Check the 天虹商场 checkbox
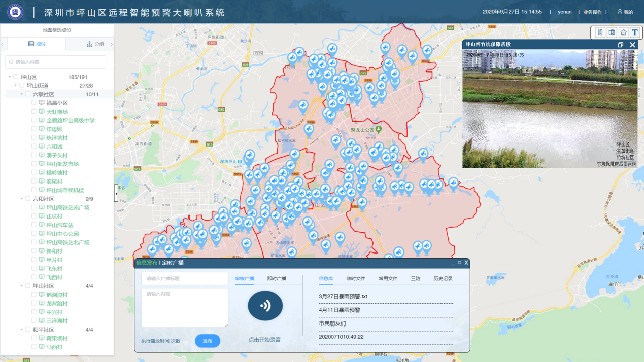 click(34, 112)
